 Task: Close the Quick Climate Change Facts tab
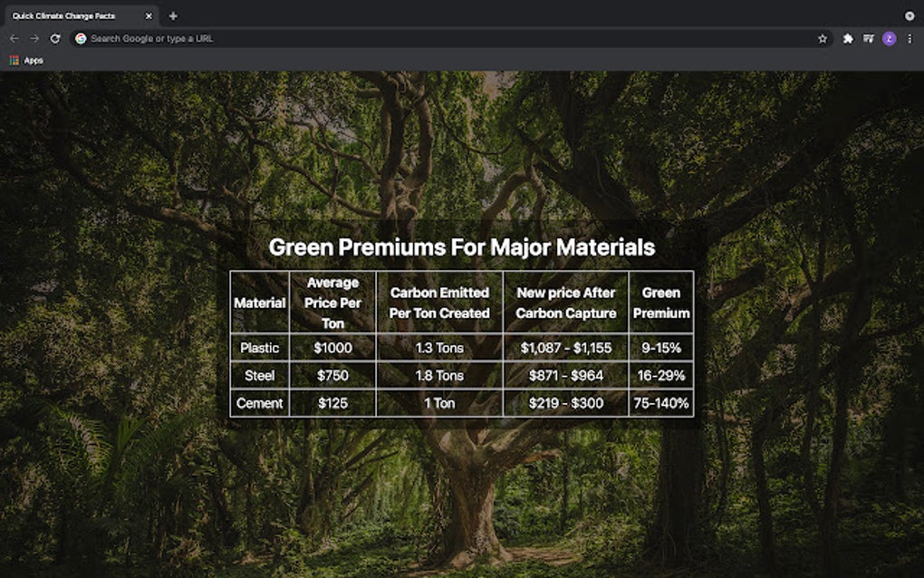click(x=149, y=15)
